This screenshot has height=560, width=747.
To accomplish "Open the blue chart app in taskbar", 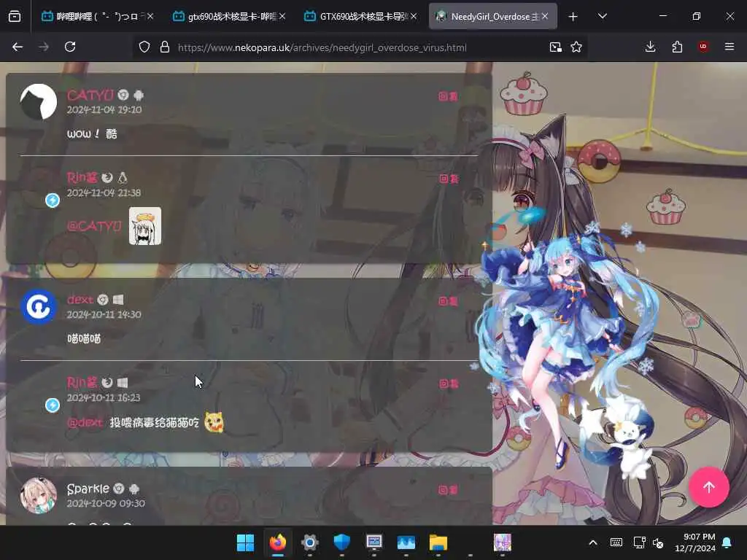I will 406,542.
